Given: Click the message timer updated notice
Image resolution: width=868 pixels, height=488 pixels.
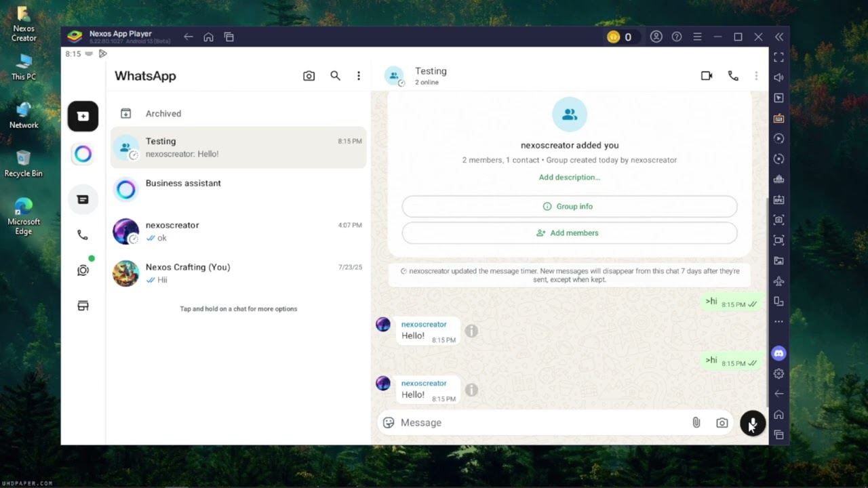Looking at the screenshot, I should 570,275.
